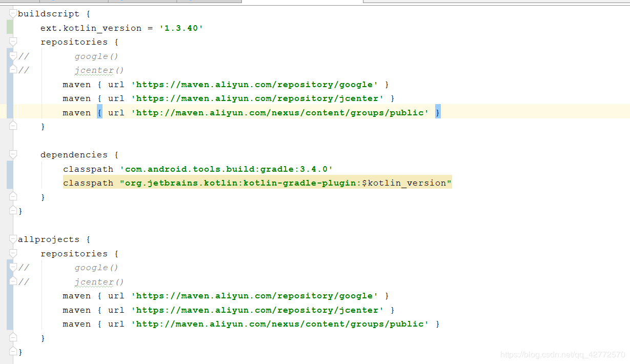Click repository/google URL in buildscript

click(255, 85)
